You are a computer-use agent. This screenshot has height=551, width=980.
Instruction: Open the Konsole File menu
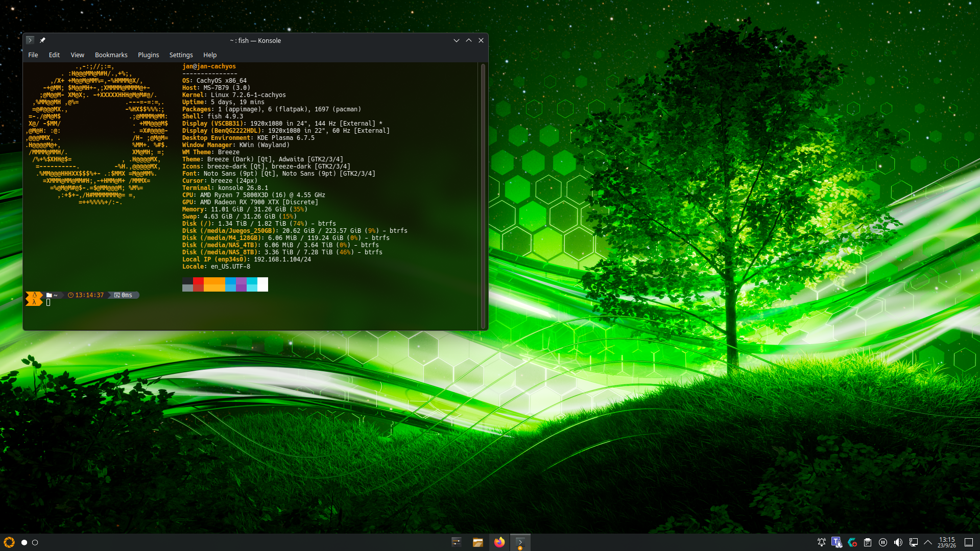33,55
